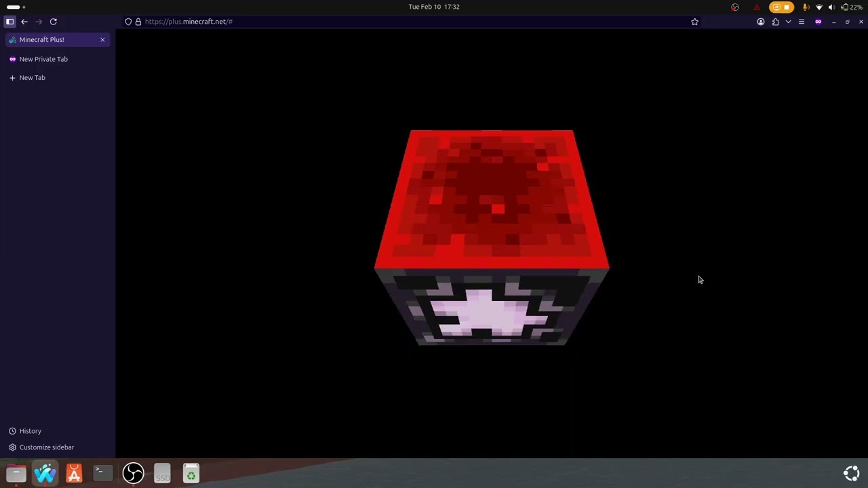Toggle the sidebar panel icon
Viewport: 868px width, 488px height.
(10, 22)
